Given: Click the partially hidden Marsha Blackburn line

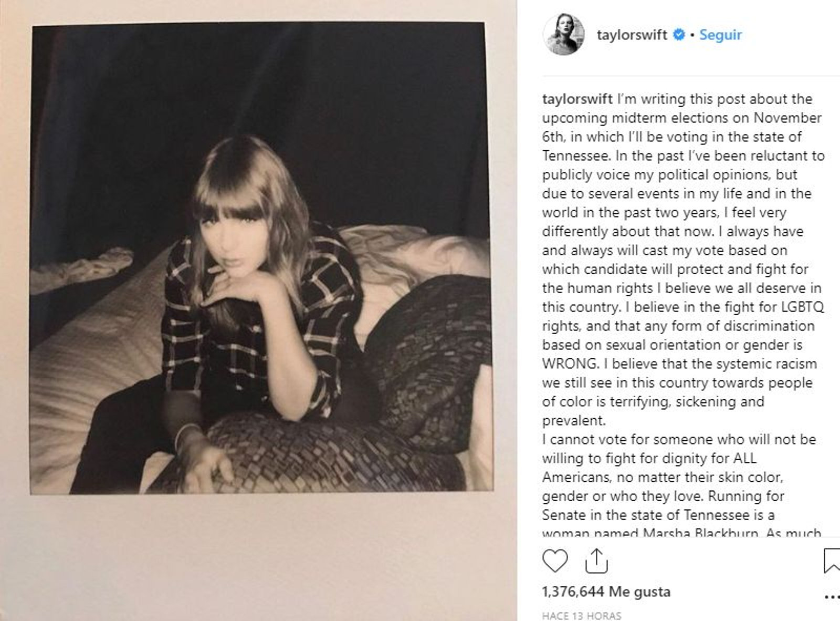Looking at the screenshot, I should [680, 532].
